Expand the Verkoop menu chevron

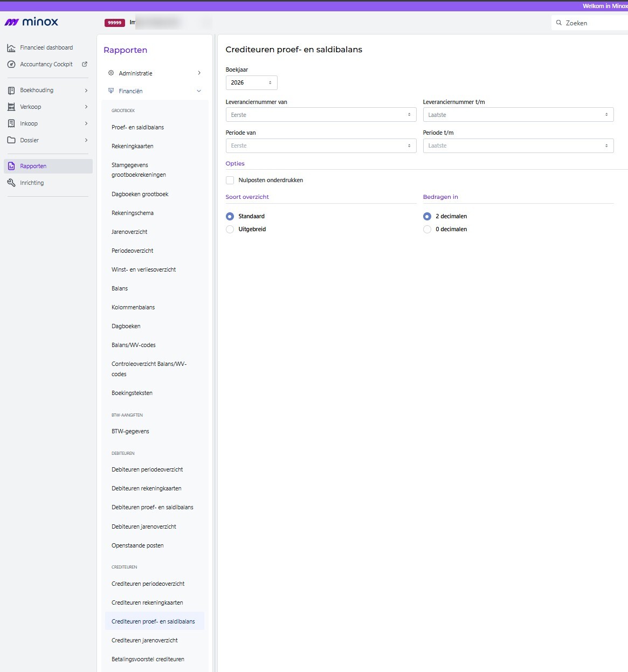click(x=86, y=107)
